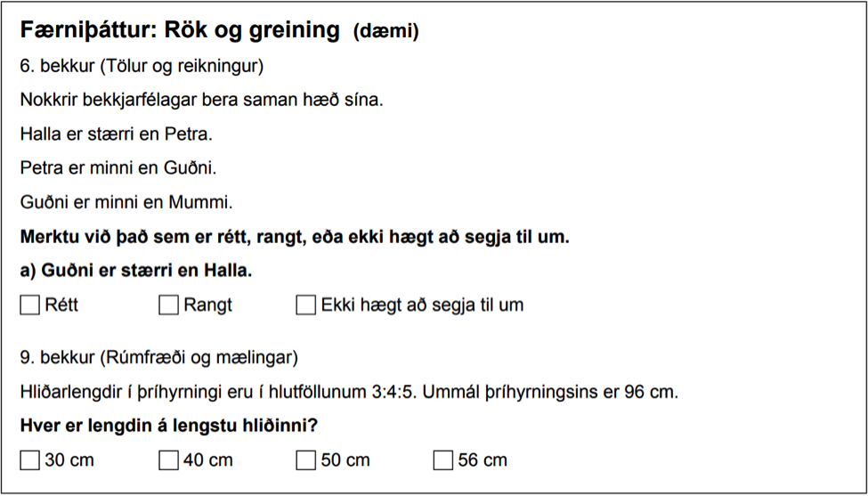
Task: Select the 50 cm checkbox
Action: pos(305,460)
